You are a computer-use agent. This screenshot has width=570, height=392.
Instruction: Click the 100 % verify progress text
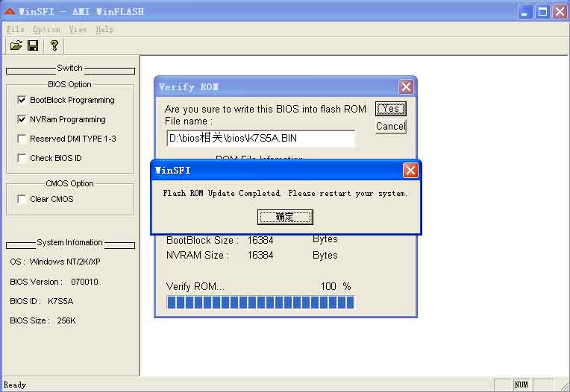pos(336,286)
